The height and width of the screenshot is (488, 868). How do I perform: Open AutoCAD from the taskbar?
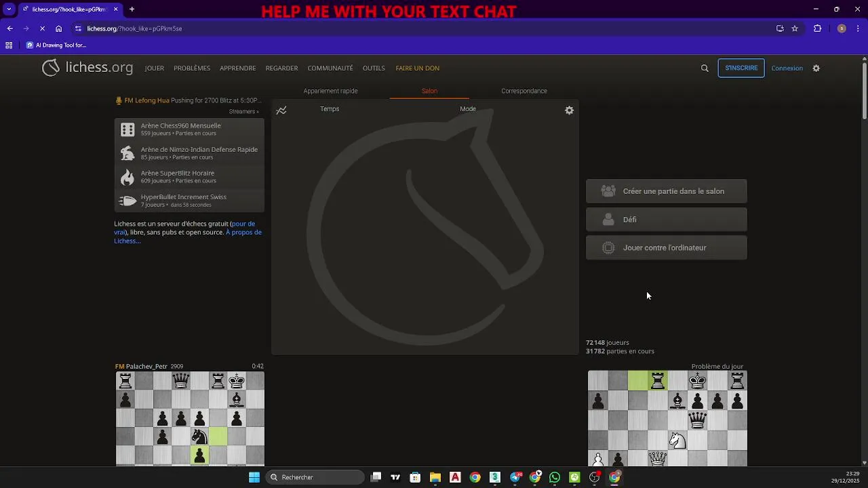(455, 477)
